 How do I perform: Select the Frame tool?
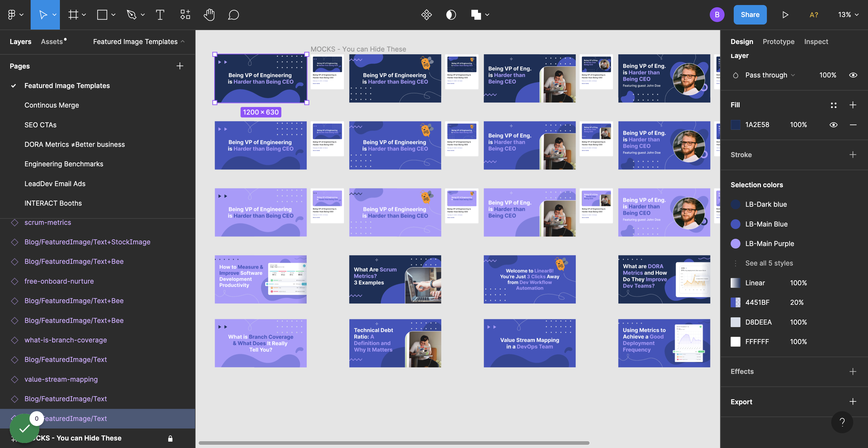tap(73, 14)
